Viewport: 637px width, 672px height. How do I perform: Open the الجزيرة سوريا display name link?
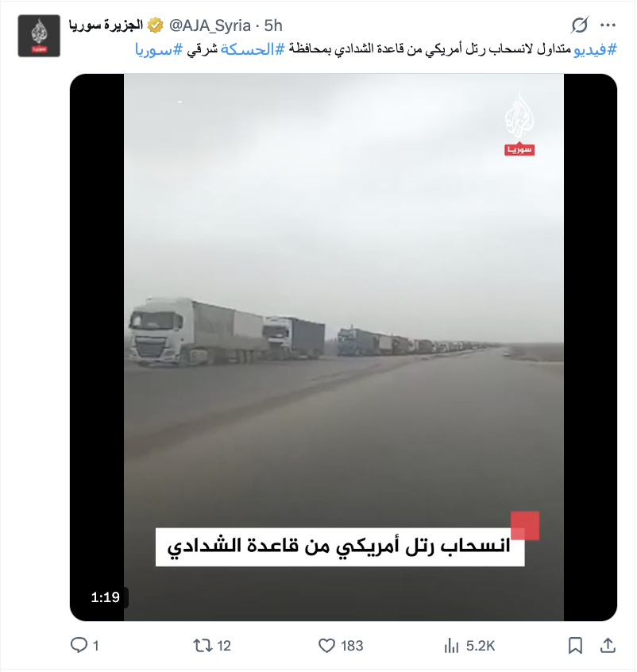pyautogui.click(x=106, y=25)
